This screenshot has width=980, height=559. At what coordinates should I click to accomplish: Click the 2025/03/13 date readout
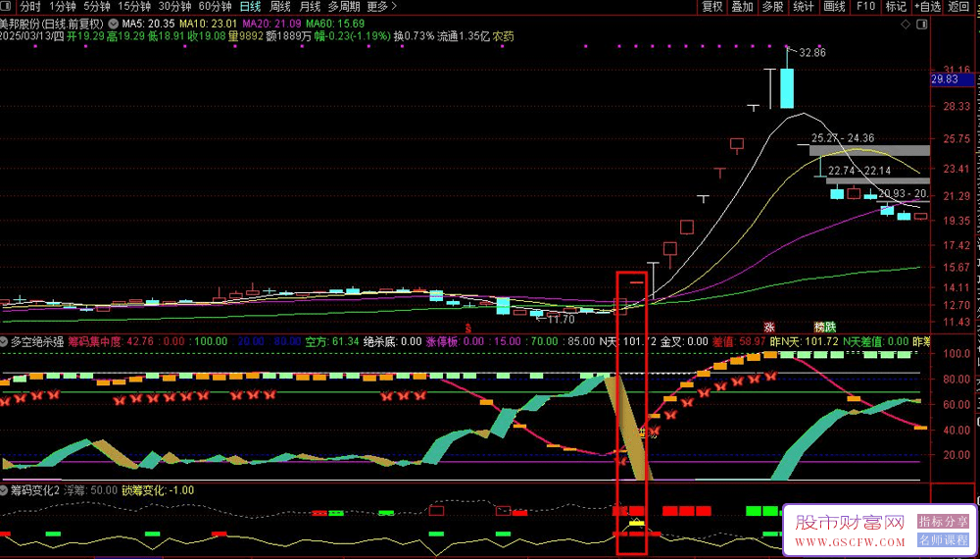click(32, 36)
